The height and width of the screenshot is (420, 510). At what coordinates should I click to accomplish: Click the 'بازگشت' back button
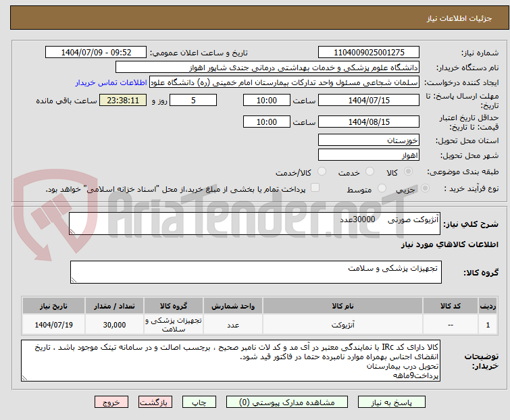[155, 402]
